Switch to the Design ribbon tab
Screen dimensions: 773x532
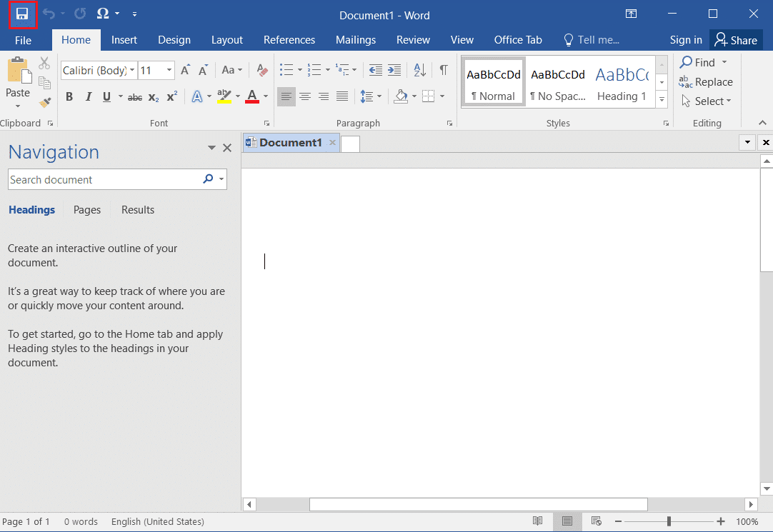coord(174,40)
